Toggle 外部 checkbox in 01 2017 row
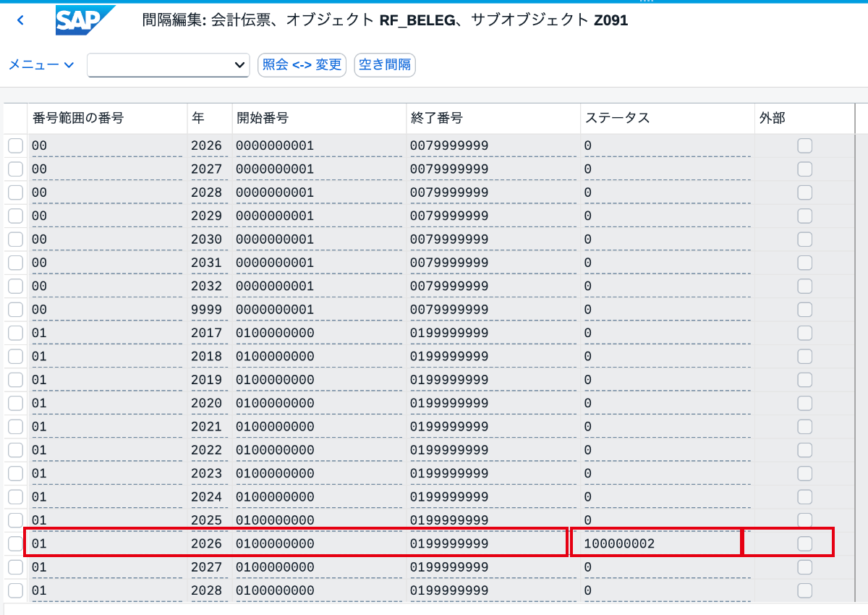This screenshot has width=868, height=615. pos(804,333)
